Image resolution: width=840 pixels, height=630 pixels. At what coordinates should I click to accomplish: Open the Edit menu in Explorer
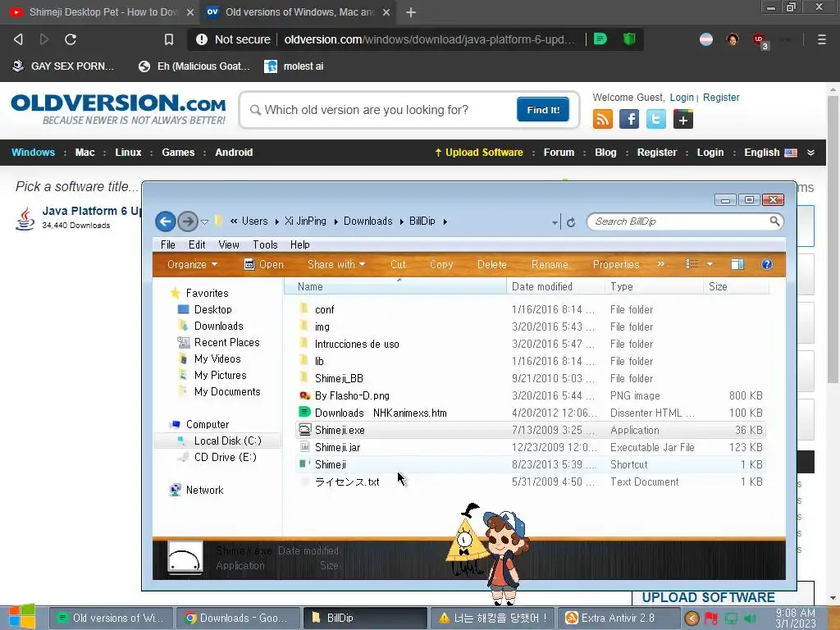pos(197,244)
